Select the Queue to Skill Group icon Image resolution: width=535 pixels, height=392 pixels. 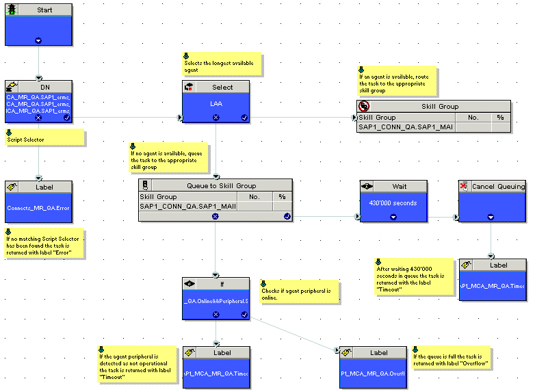click(145, 185)
